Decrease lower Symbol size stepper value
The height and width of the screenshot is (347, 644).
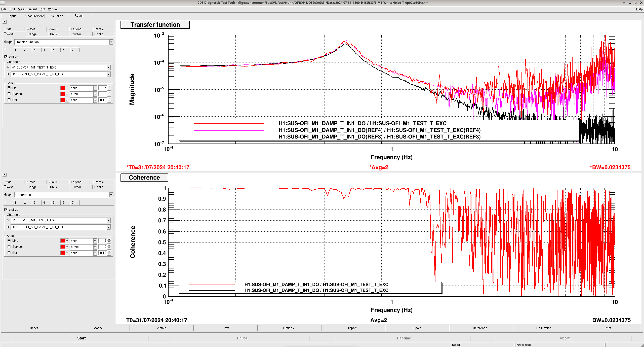[x=109, y=248]
